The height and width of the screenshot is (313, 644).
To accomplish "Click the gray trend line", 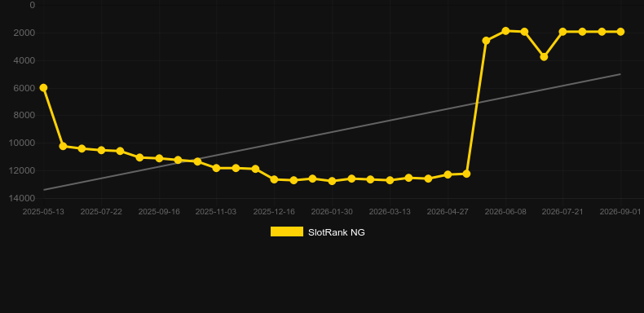I will pyautogui.click(x=332, y=132).
